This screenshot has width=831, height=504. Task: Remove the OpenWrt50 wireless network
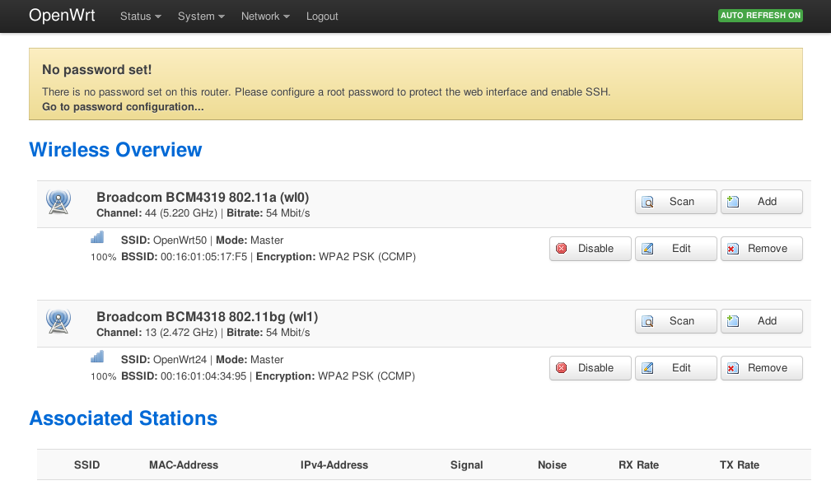(762, 249)
